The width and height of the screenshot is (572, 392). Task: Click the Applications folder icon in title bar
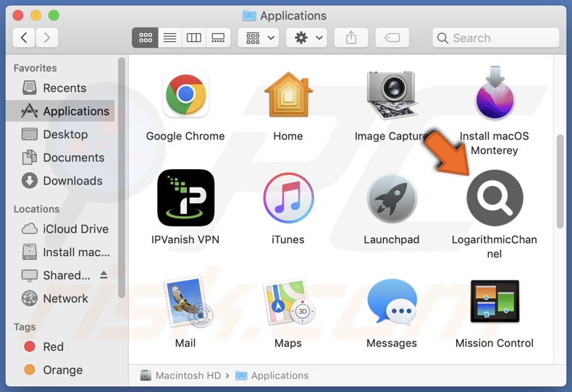click(x=250, y=16)
